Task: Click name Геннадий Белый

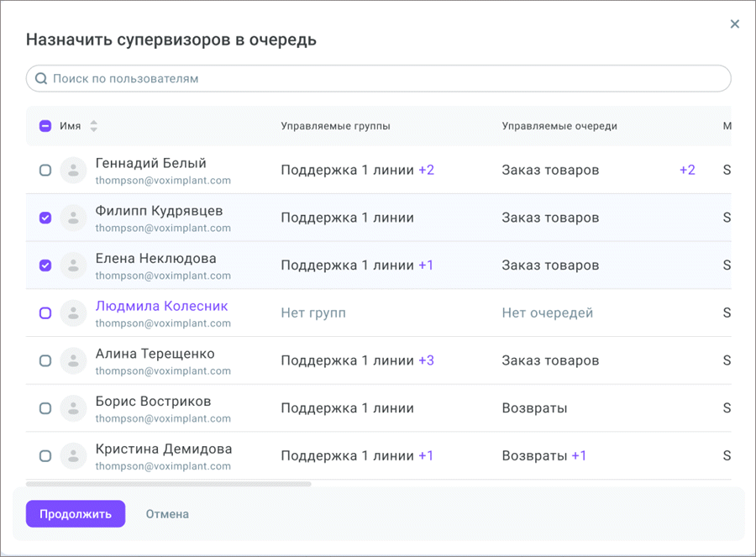Action: 151,164
